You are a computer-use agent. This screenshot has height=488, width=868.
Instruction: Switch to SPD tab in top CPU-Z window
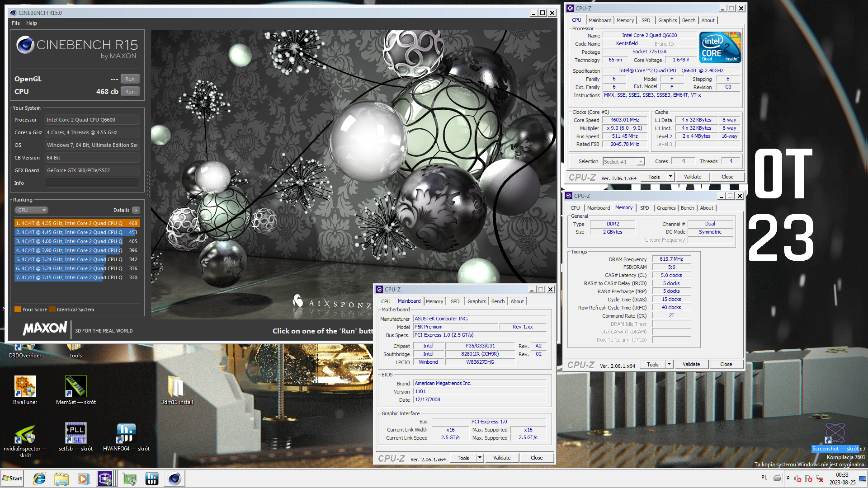point(646,20)
